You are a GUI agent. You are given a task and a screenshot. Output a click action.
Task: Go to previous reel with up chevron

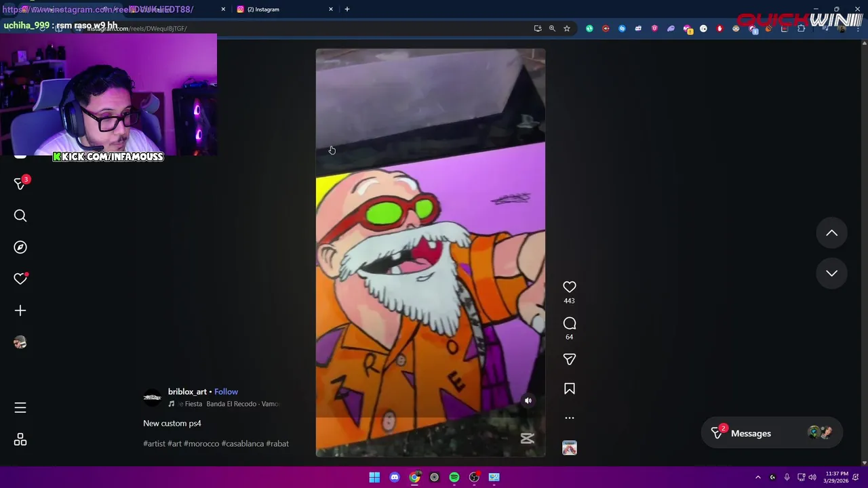[831, 233]
